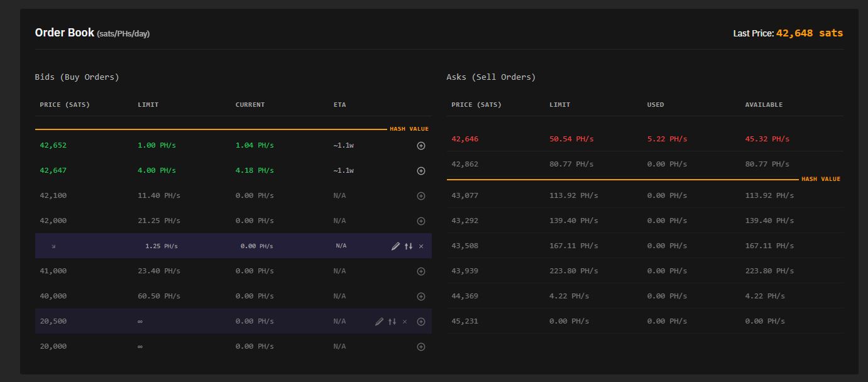Click the CURRENT column header
Screen dimensions: 868x382
click(250, 105)
